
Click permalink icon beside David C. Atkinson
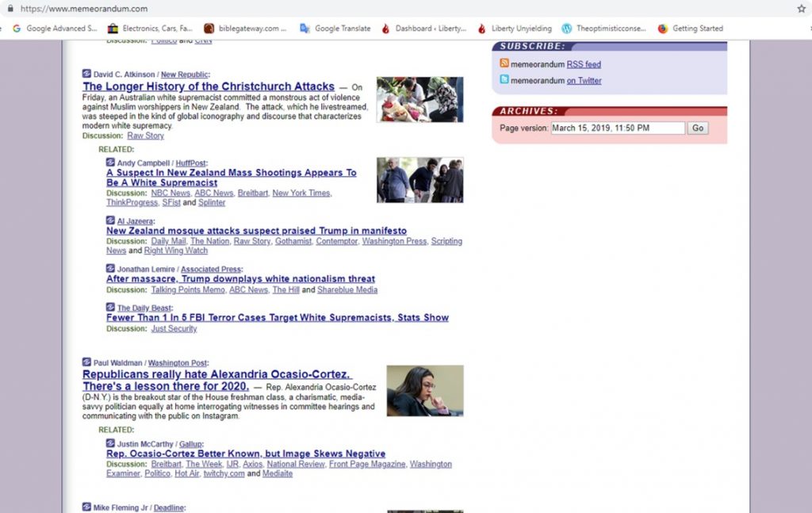pyautogui.click(x=86, y=74)
